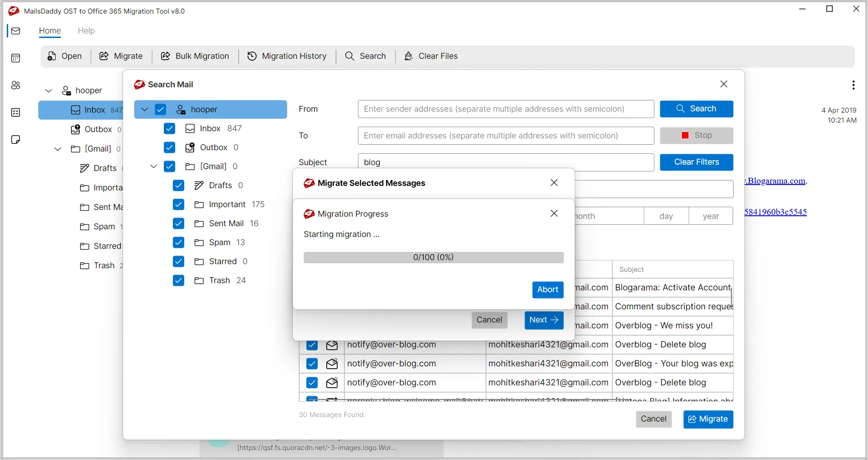Open the three-dot more options menu
The height and width of the screenshot is (460, 868).
853,85
